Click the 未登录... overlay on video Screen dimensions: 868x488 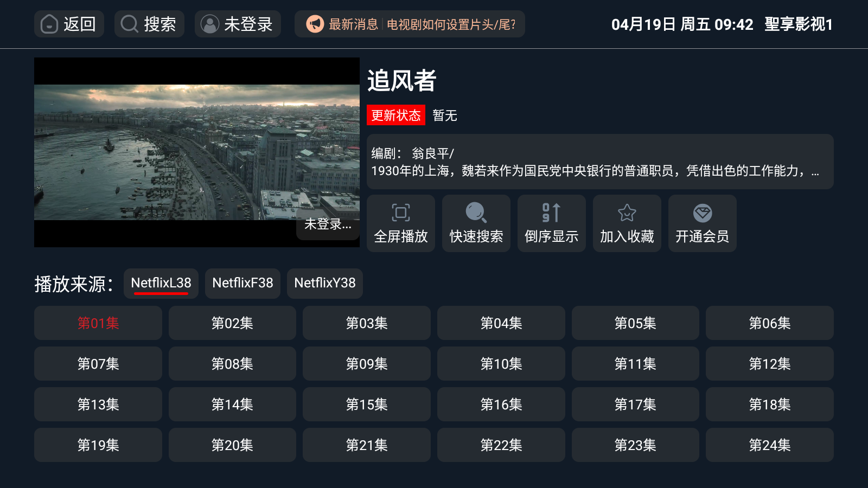pyautogui.click(x=328, y=224)
